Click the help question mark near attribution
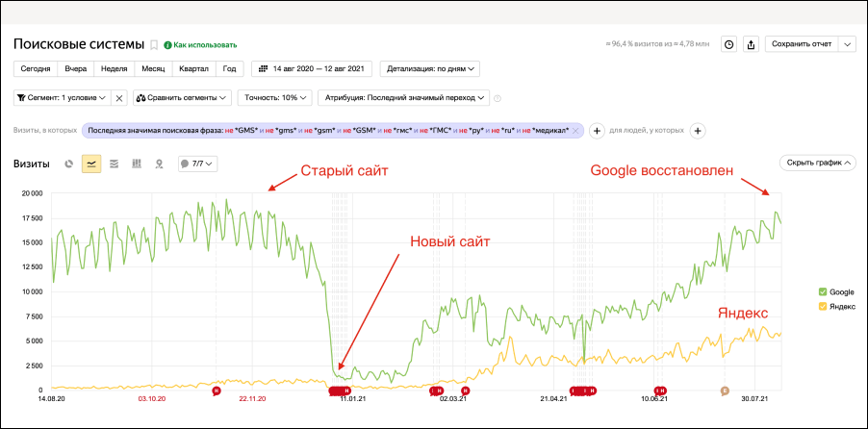This screenshot has width=868, height=429. (498, 97)
